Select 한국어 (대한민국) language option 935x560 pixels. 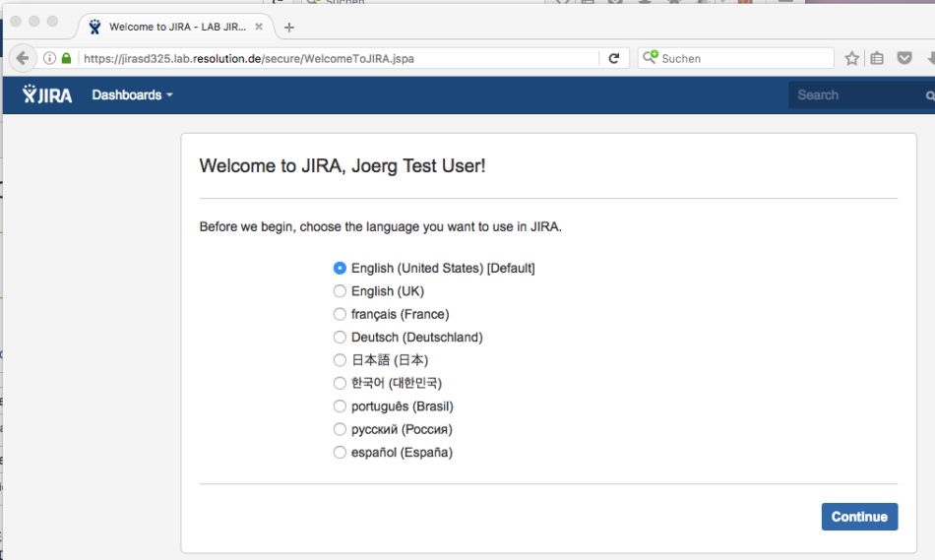coord(340,384)
